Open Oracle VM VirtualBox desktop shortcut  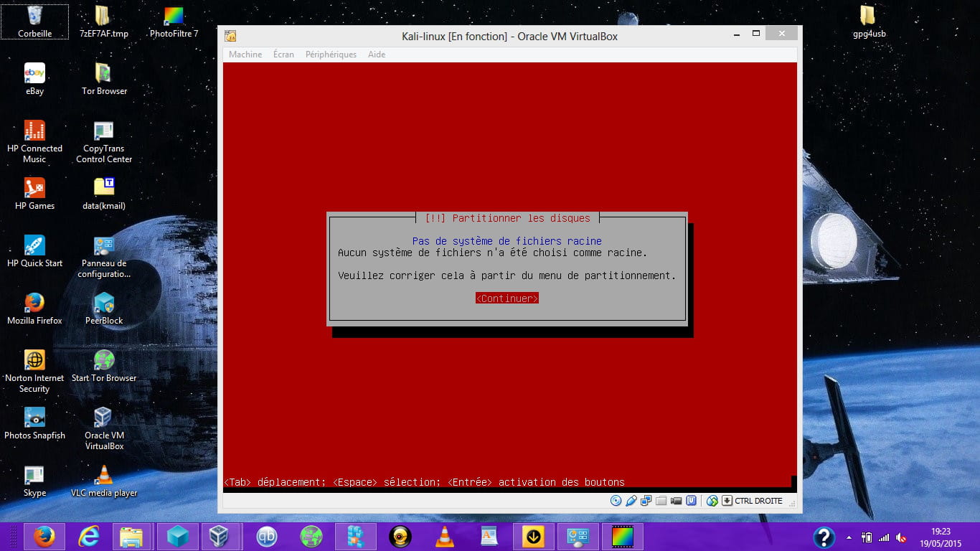[104, 428]
